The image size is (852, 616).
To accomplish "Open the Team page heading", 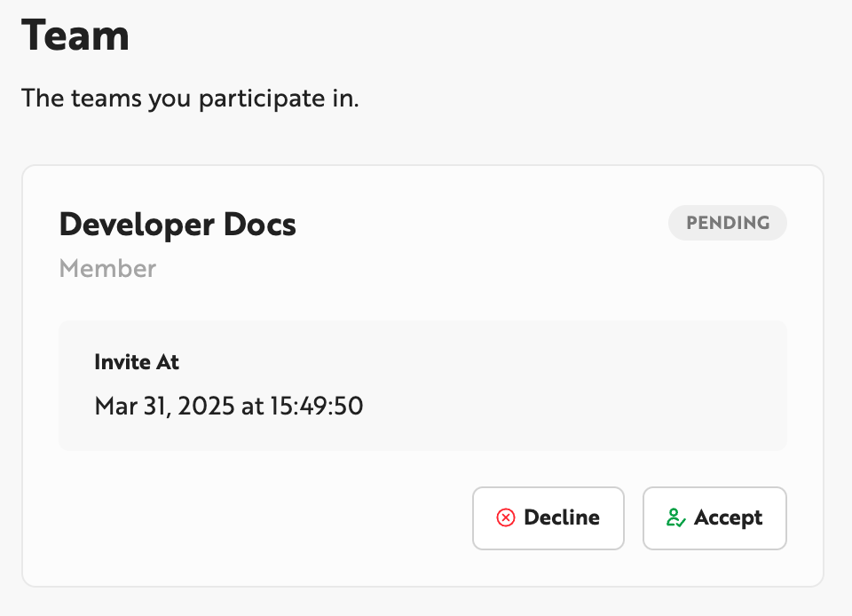I will (x=75, y=36).
